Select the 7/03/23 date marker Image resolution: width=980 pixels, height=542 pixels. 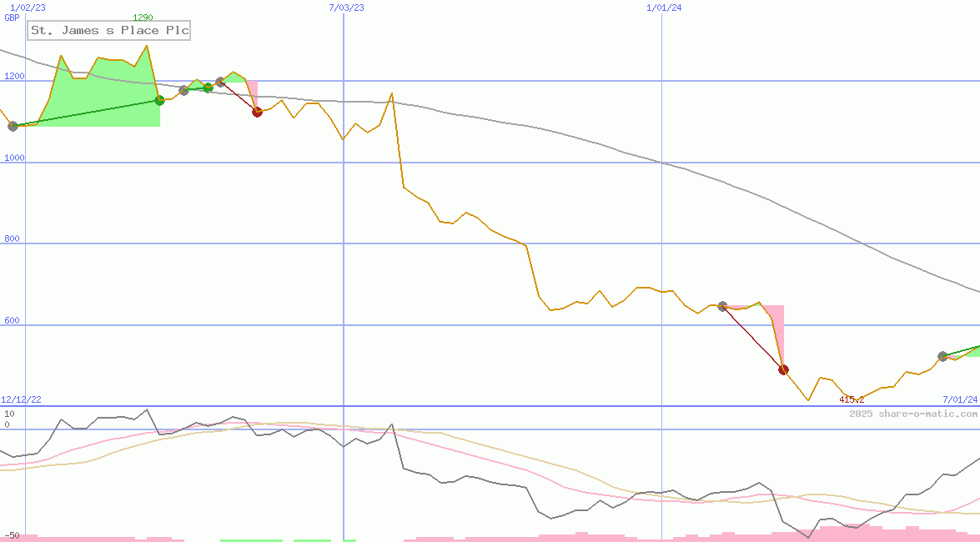(x=347, y=8)
